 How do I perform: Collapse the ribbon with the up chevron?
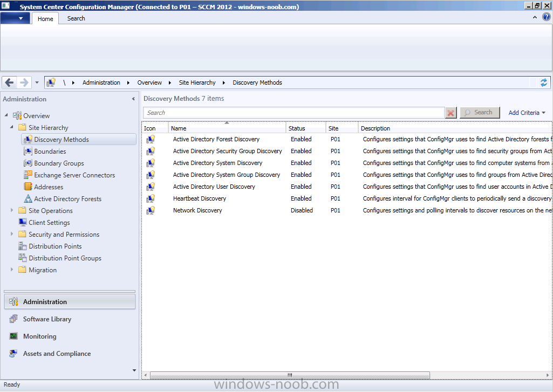point(535,17)
